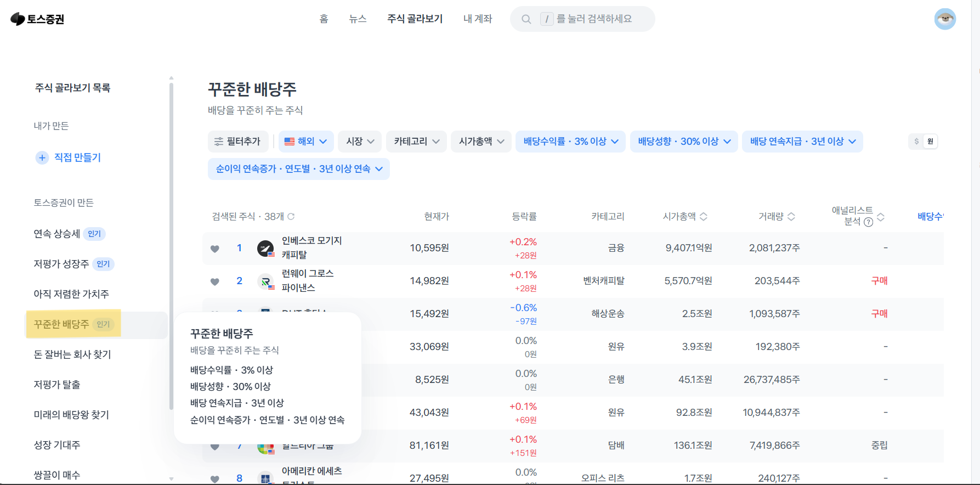The width and height of the screenshot is (980, 485).
Task: Sort by 거래량 column arrows
Action: pos(791,217)
